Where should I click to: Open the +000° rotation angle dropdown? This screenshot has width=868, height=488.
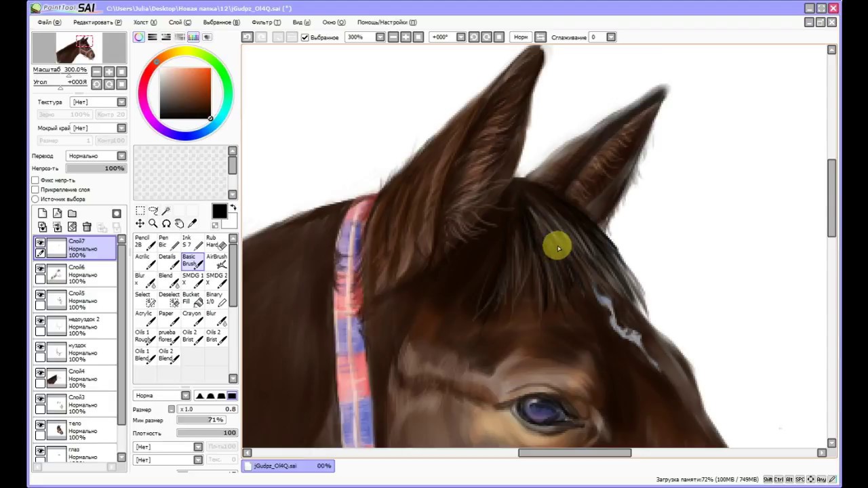pyautogui.click(x=461, y=37)
